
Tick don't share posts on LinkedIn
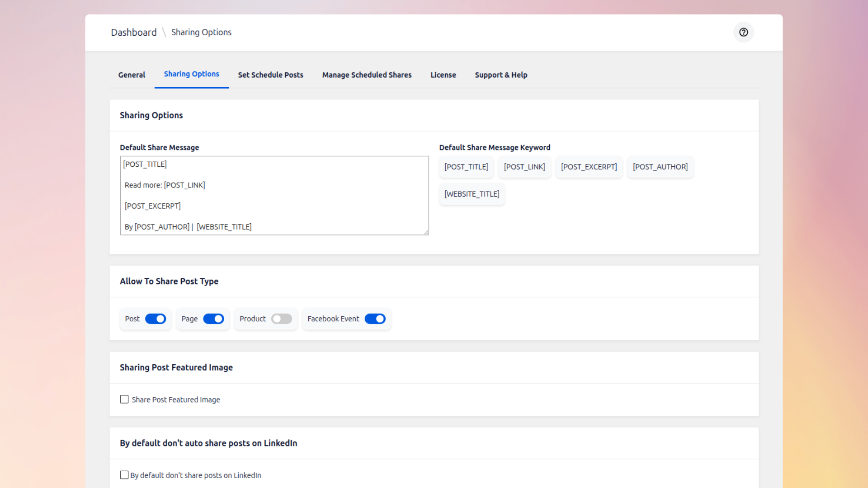point(124,475)
